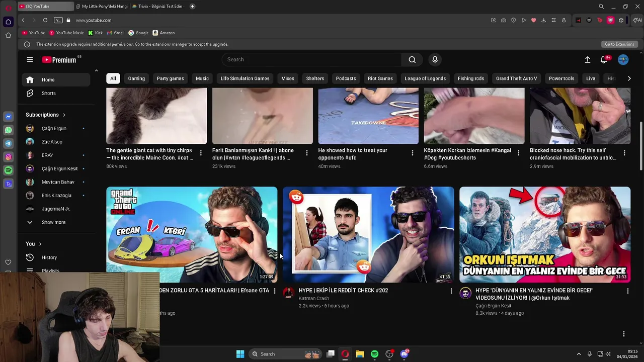Go to Home in sidebar
This screenshot has width=644, height=362.
click(56, 80)
